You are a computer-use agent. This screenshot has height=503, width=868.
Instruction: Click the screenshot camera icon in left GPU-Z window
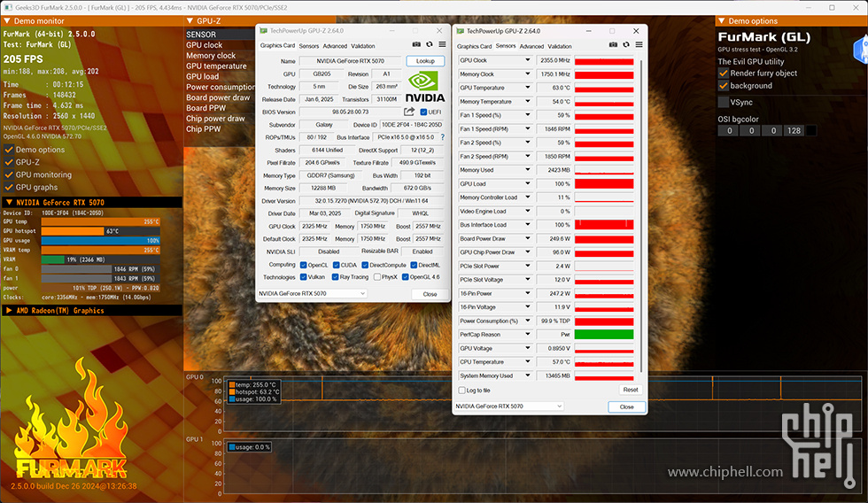[416, 45]
